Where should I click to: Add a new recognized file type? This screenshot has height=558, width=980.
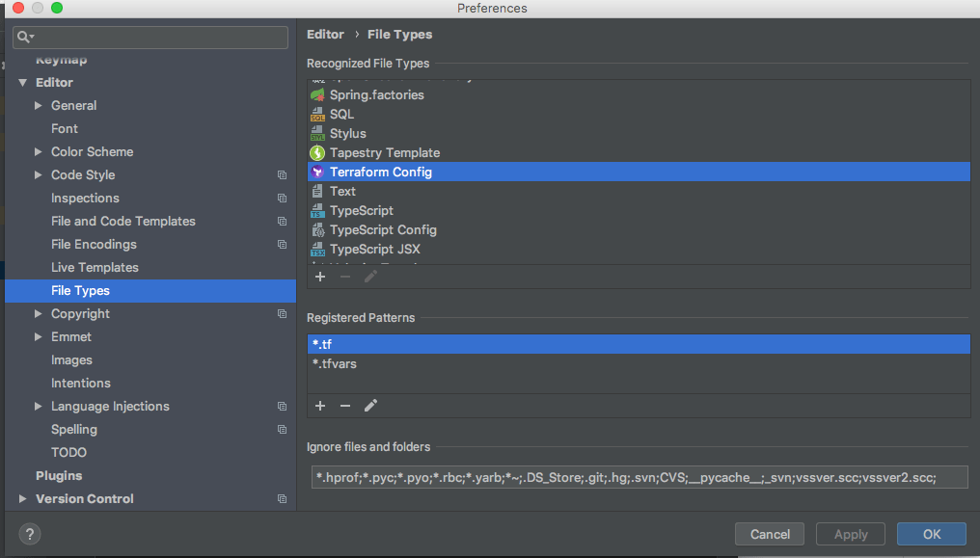point(320,277)
